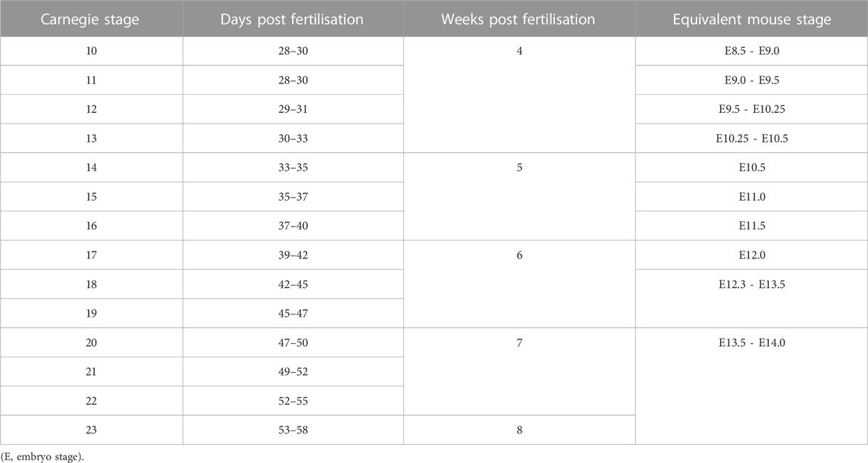Image resolution: width=868 pixels, height=463 pixels.
Task: Click the E13.5 - E14.0 cell
Action: tap(752, 386)
